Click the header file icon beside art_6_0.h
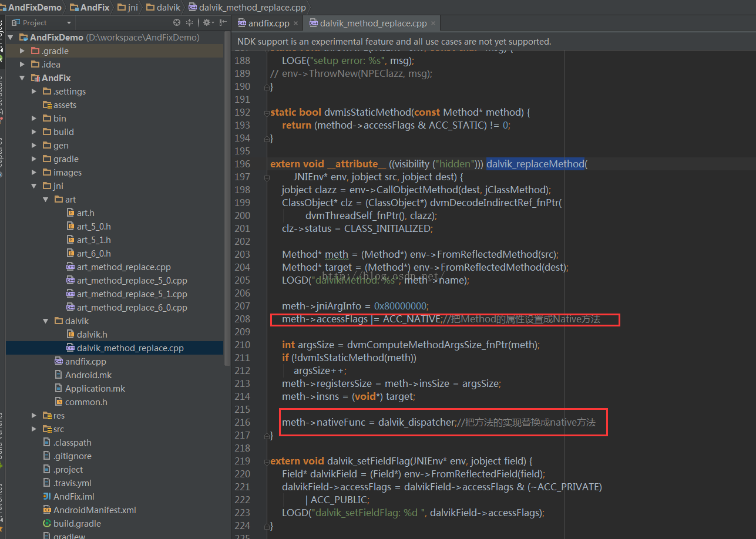 [x=70, y=254]
